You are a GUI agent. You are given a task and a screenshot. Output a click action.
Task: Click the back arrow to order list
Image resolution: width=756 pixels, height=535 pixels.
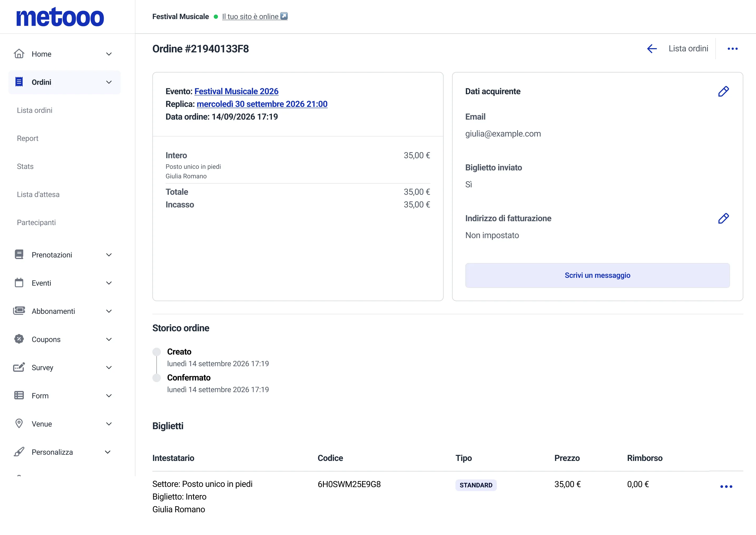point(652,49)
